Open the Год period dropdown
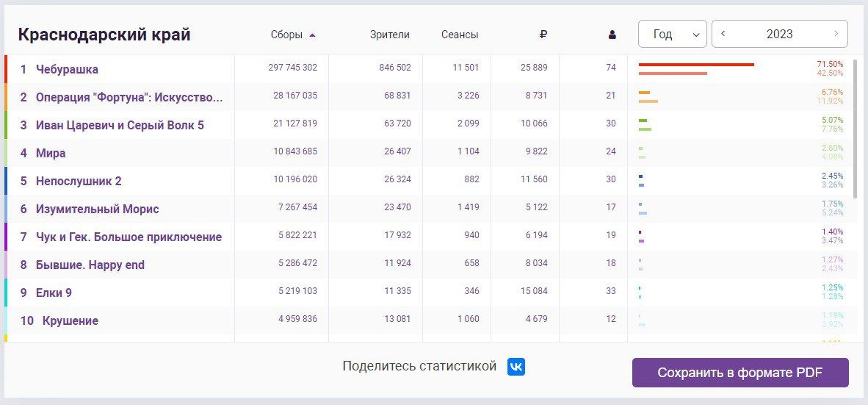Image resolution: width=868 pixels, height=405 pixels. 672,34
